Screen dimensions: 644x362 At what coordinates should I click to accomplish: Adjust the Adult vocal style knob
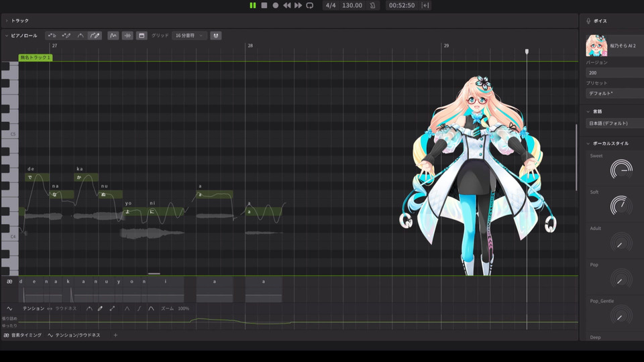621,242
